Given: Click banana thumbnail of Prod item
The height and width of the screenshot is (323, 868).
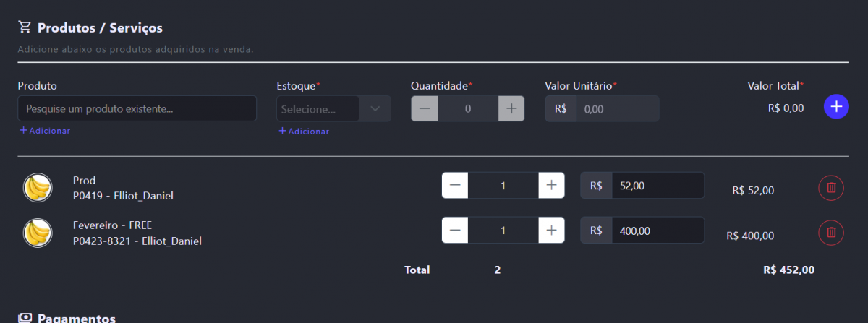Looking at the screenshot, I should 37,188.
